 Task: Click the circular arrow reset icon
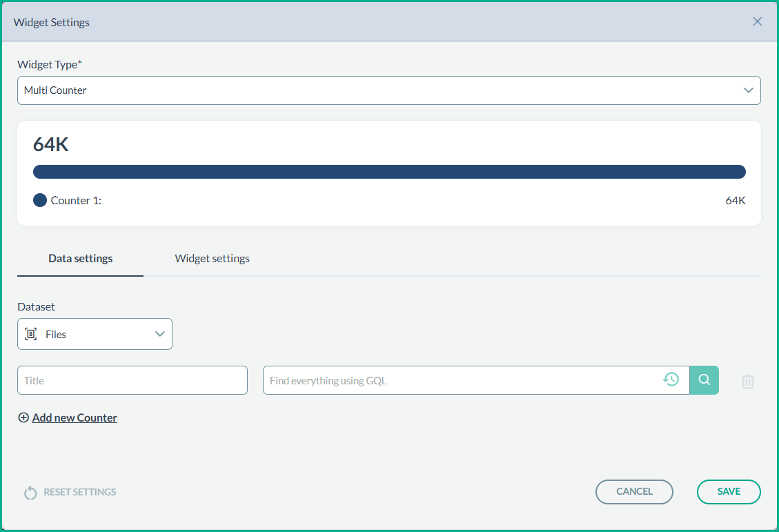pos(30,493)
